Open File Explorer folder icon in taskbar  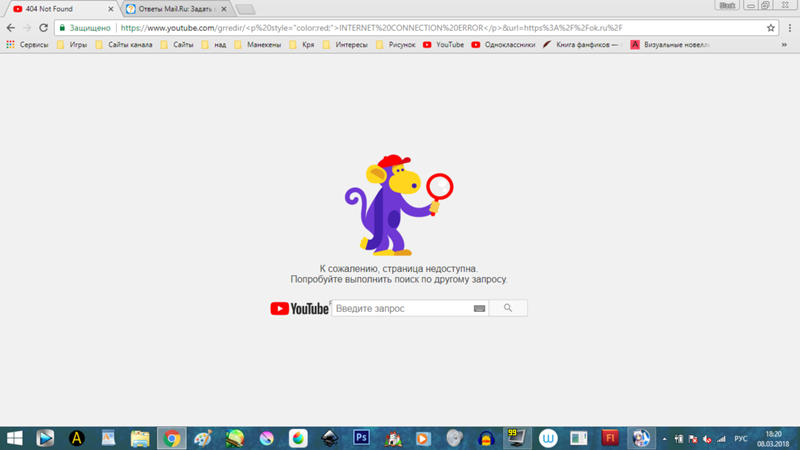coord(140,438)
